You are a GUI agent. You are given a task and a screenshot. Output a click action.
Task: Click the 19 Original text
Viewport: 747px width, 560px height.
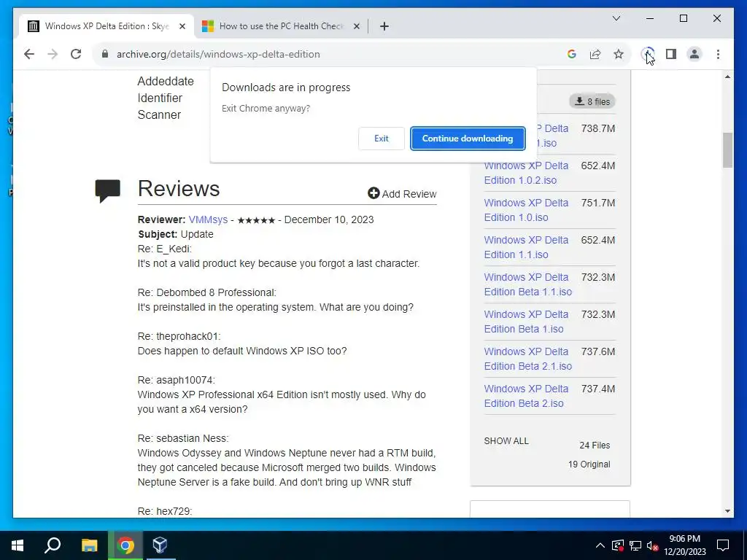589,464
